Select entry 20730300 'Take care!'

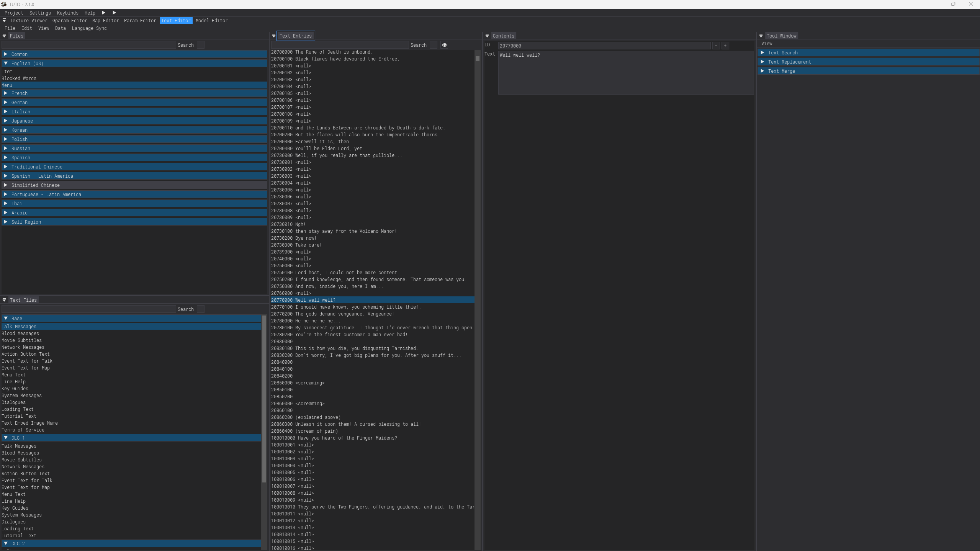pos(372,245)
